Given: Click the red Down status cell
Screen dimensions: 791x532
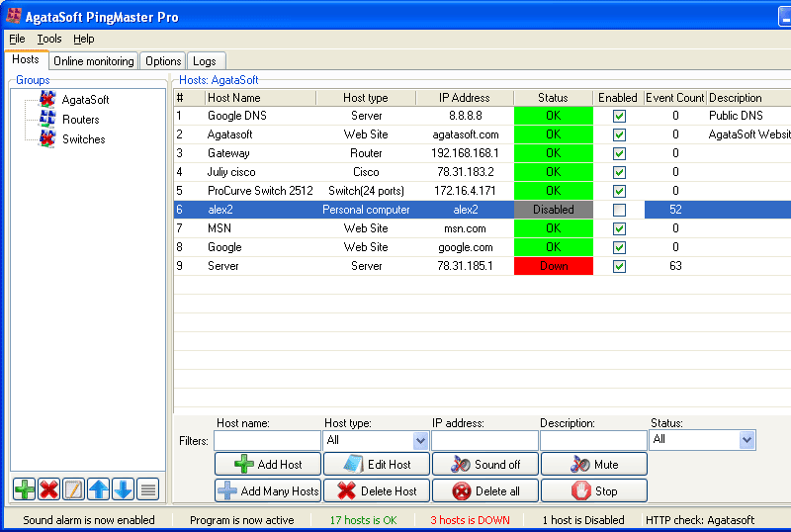Looking at the screenshot, I should (x=553, y=266).
